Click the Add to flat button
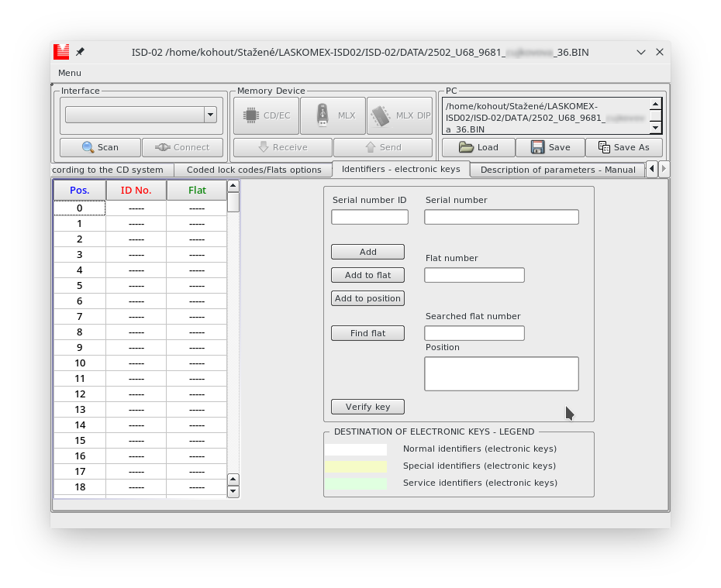The image size is (721, 588). click(x=367, y=275)
